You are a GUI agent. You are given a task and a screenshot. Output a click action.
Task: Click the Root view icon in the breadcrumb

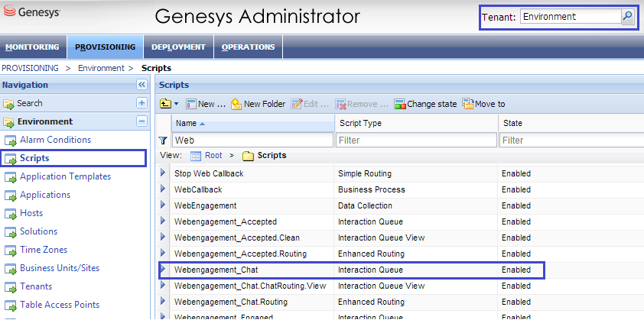(197, 156)
